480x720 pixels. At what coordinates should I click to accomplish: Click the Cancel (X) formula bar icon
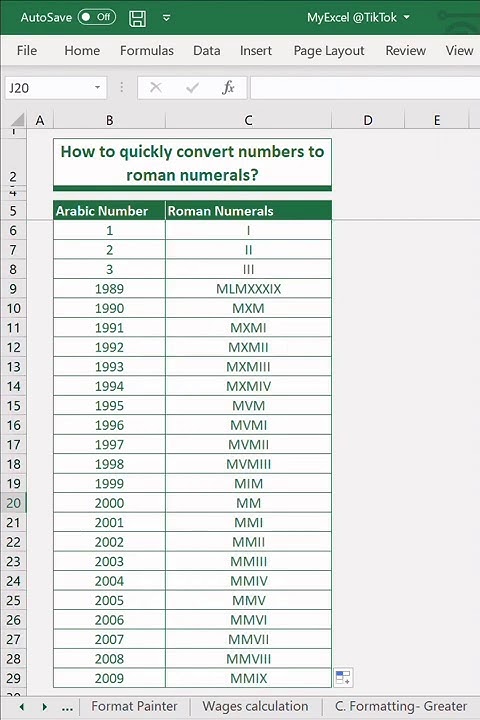tap(156, 87)
